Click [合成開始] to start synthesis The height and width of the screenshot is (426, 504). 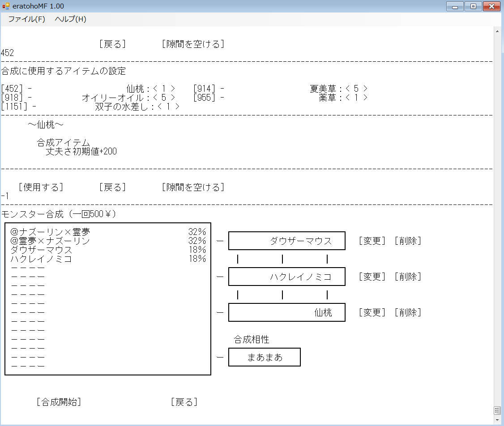point(59,402)
